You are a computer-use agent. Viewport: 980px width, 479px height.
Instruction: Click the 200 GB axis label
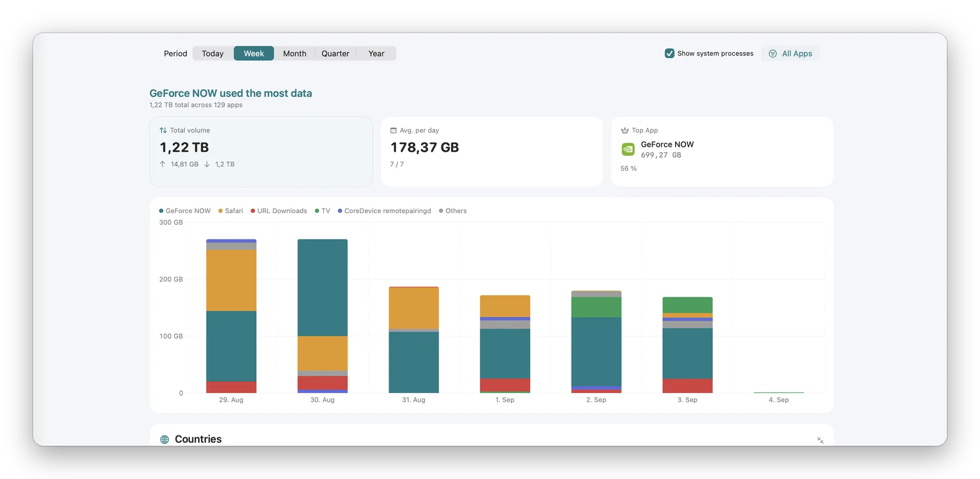(x=171, y=279)
